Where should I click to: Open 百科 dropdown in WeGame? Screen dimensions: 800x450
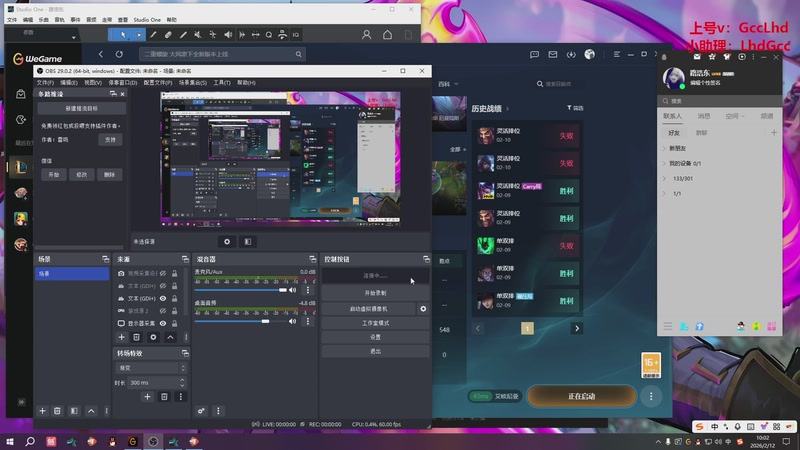pyautogui.click(x=448, y=84)
